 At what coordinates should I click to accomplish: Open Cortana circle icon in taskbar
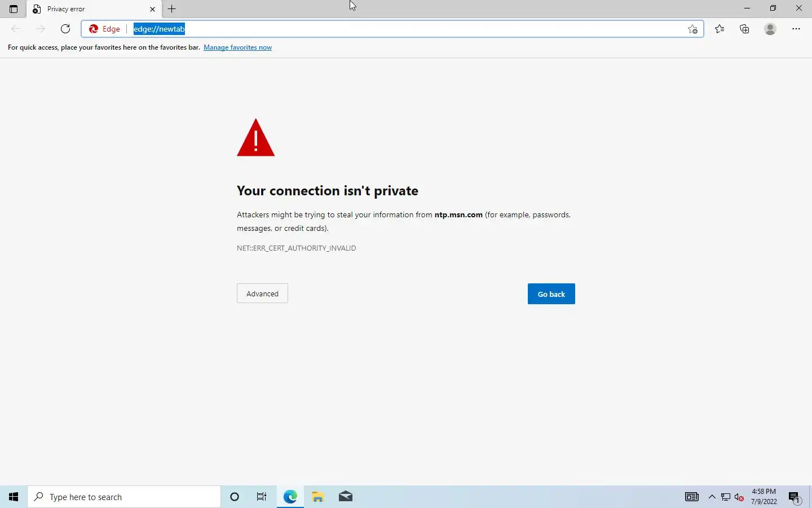coord(235,497)
